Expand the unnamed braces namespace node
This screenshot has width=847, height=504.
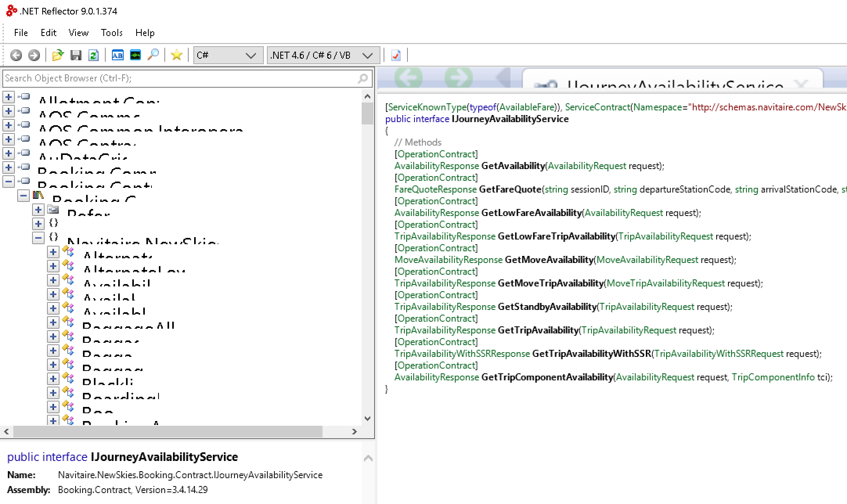(x=38, y=223)
